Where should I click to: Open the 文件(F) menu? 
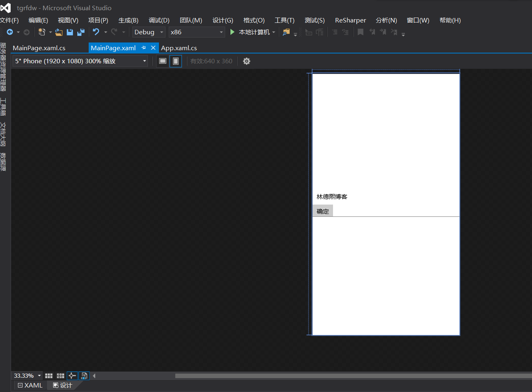(9, 20)
